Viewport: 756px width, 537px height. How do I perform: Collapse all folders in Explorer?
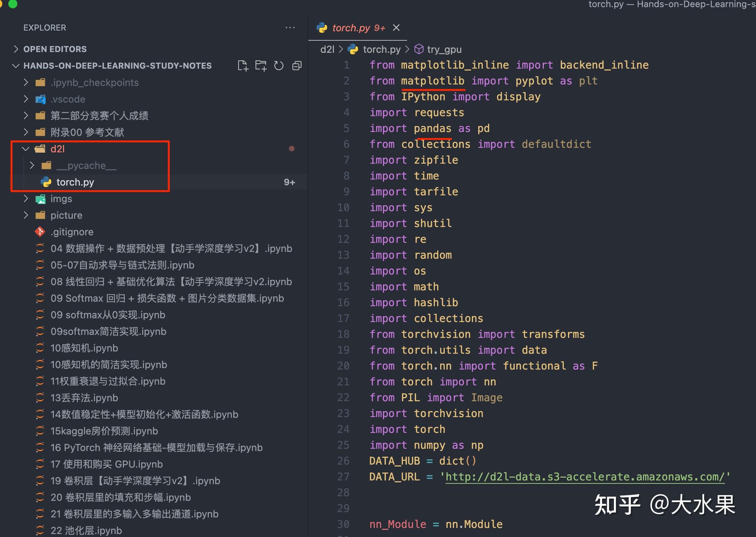pyautogui.click(x=297, y=65)
